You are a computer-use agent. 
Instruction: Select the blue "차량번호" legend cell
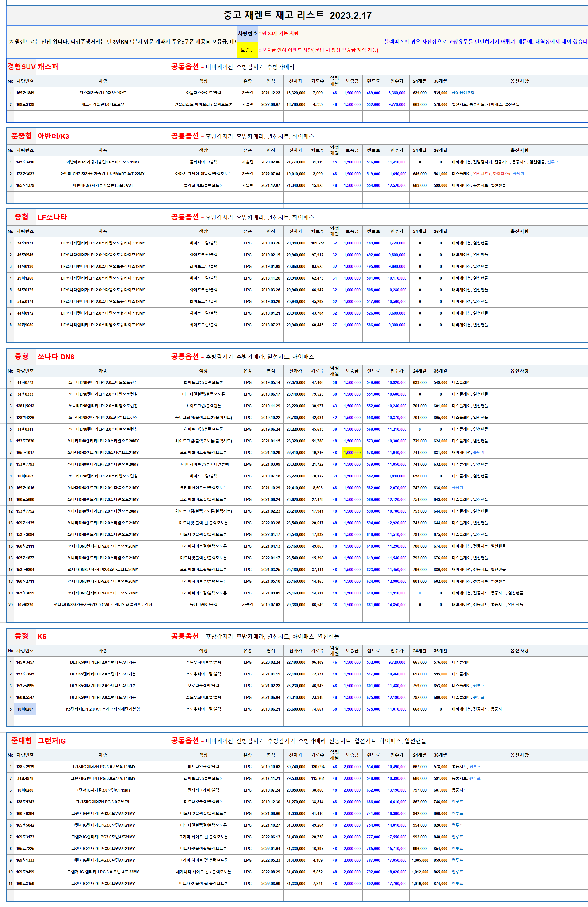pos(248,34)
